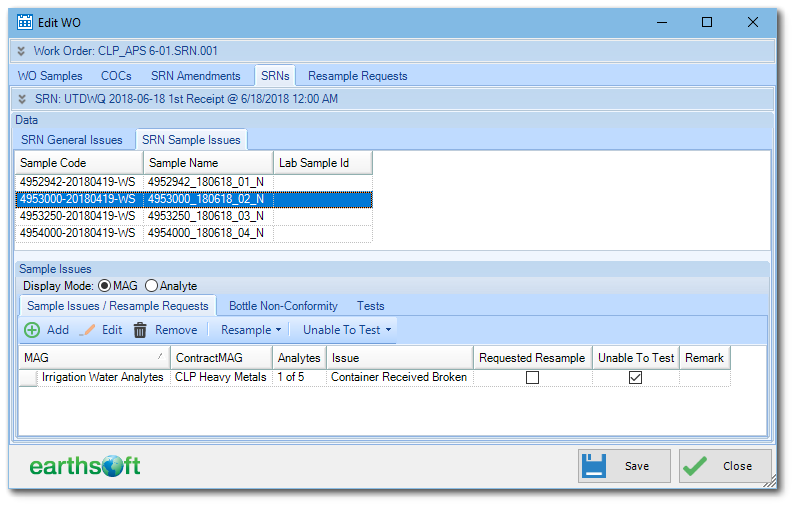This screenshot has height=505, width=793.
Task: Click the CLP Heavy Metals cell
Action: 221,377
